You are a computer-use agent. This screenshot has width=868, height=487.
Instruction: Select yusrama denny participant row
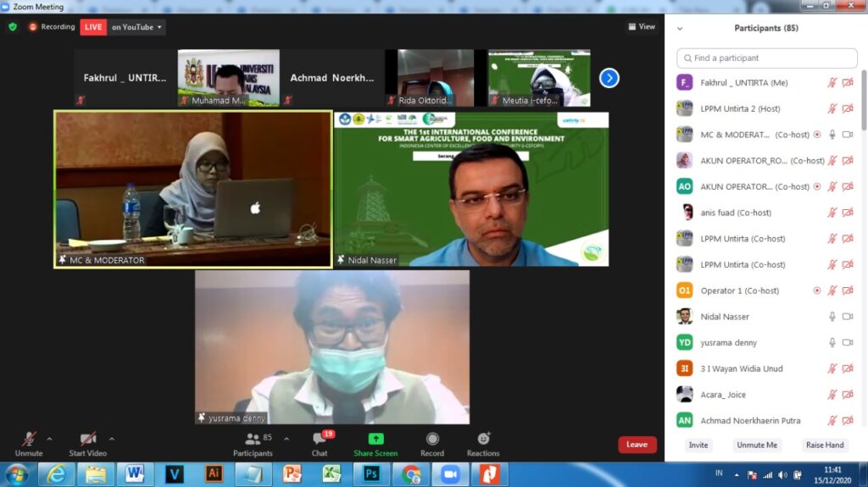tap(766, 342)
